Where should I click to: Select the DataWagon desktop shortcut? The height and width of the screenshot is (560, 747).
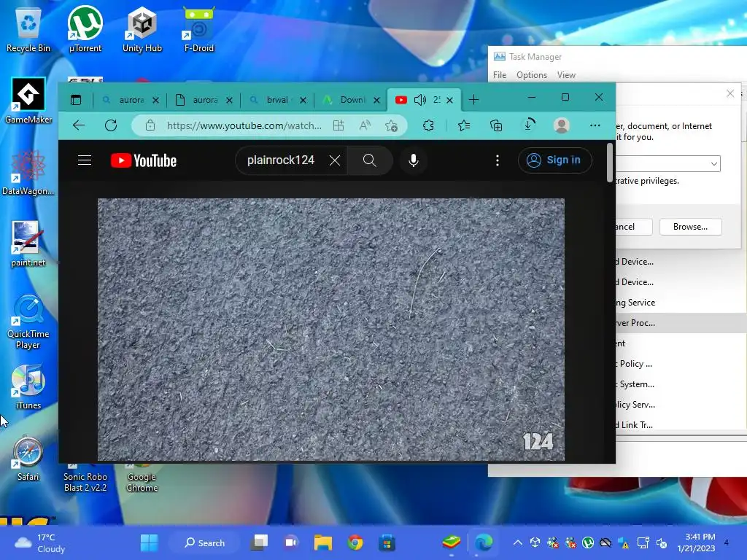coord(28,172)
